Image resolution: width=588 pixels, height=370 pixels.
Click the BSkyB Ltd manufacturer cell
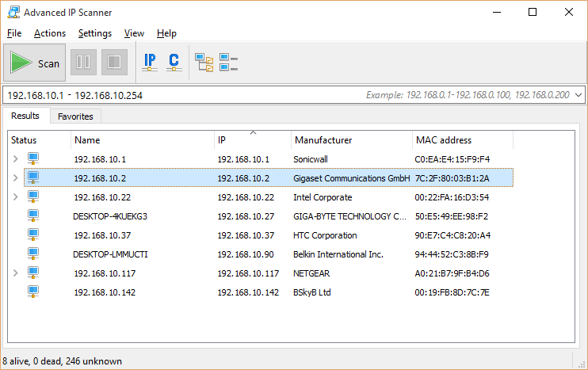312,292
